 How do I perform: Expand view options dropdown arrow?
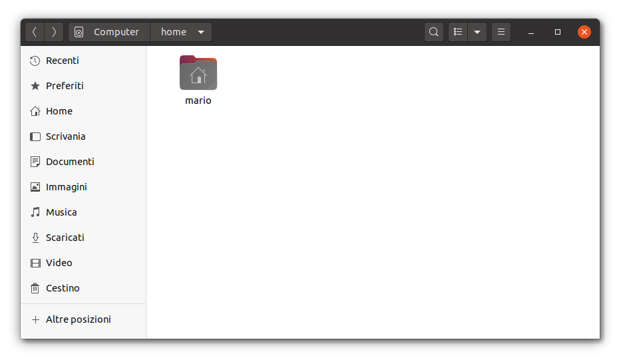(477, 32)
